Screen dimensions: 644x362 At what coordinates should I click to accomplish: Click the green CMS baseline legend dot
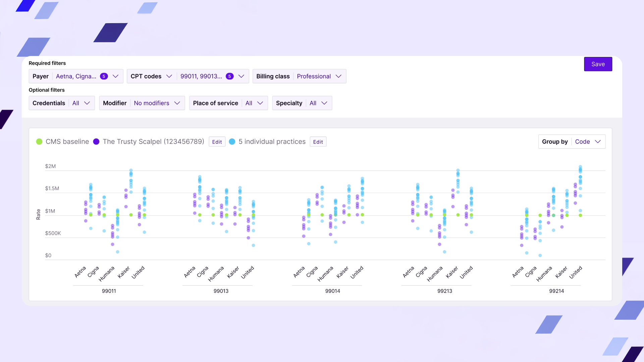point(40,141)
